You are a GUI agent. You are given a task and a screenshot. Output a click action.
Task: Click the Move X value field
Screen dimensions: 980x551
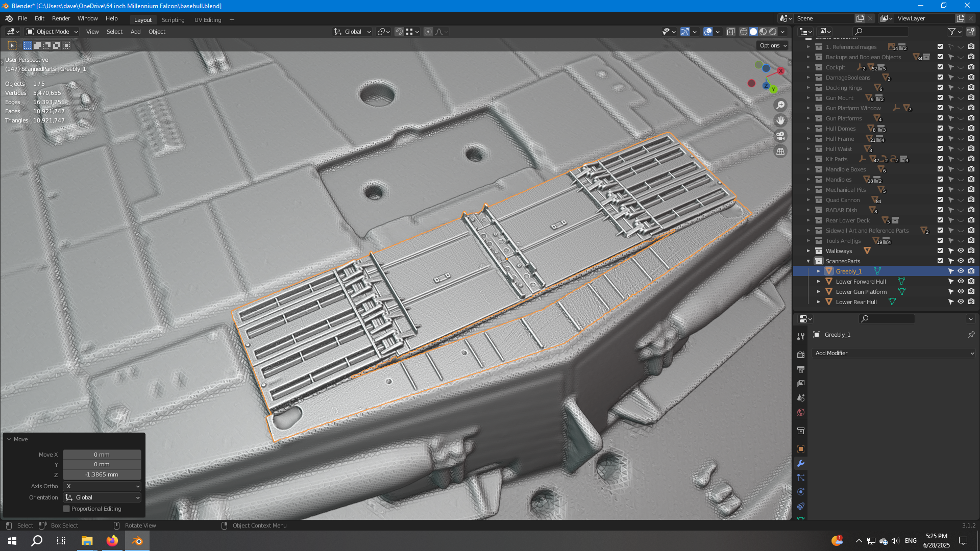(x=102, y=455)
